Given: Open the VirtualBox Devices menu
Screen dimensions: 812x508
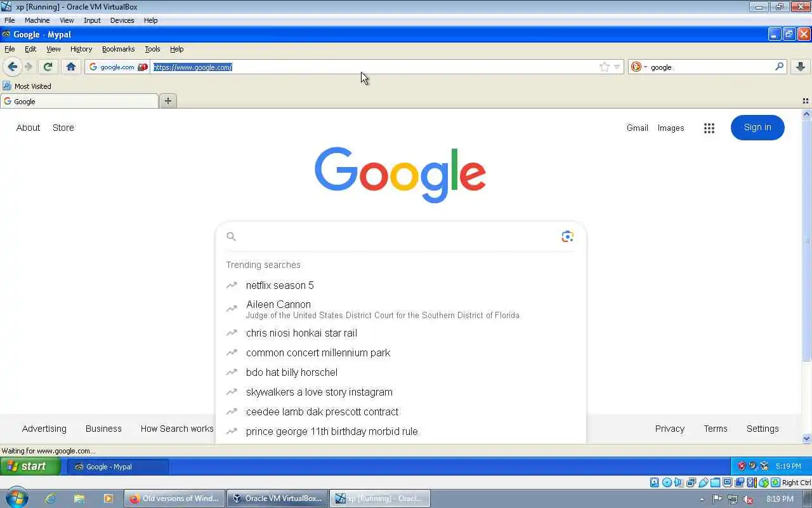Looking at the screenshot, I should pos(122,20).
